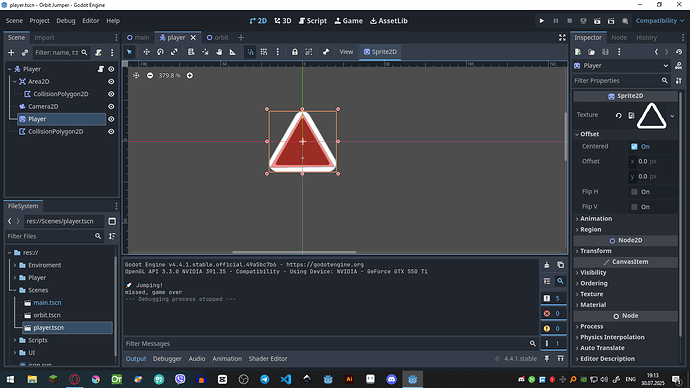Click the Texture triangle preview thumbnail

pyautogui.click(x=651, y=115)
